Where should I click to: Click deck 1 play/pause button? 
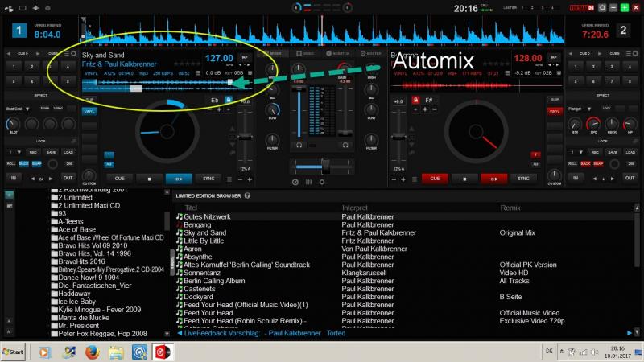[179, 179]
